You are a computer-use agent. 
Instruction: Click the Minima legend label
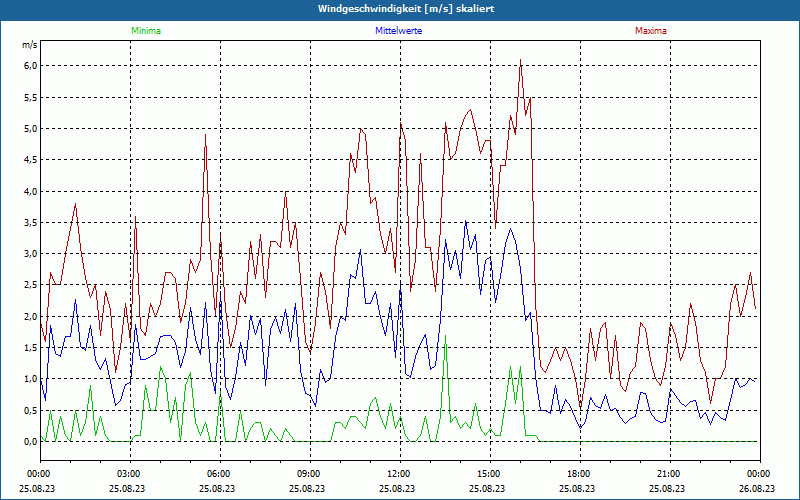click(146, 31)
